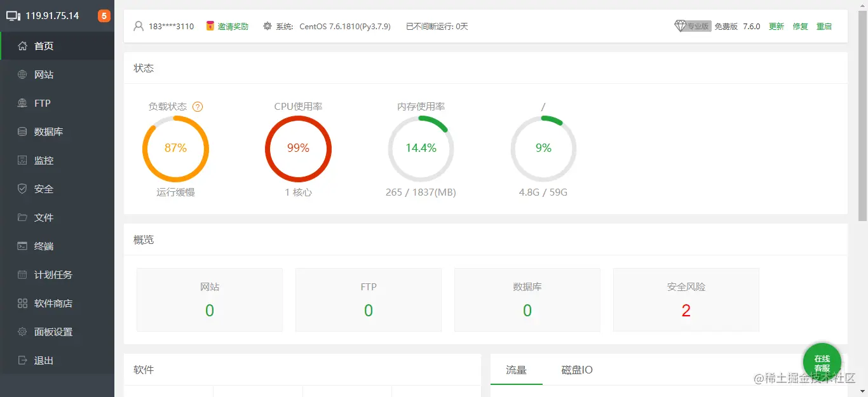Click the 1 核心 label
This screenshot has height=397, width=868.
pos(298,192)
